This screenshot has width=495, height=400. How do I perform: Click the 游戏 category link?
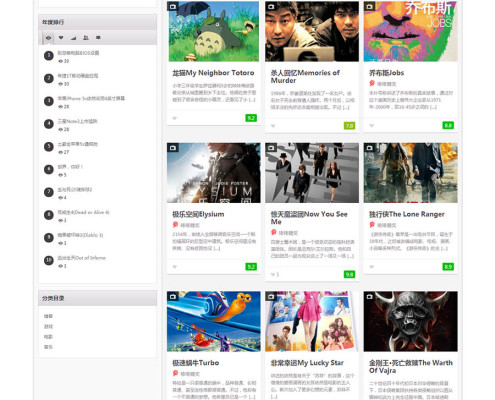48,326
